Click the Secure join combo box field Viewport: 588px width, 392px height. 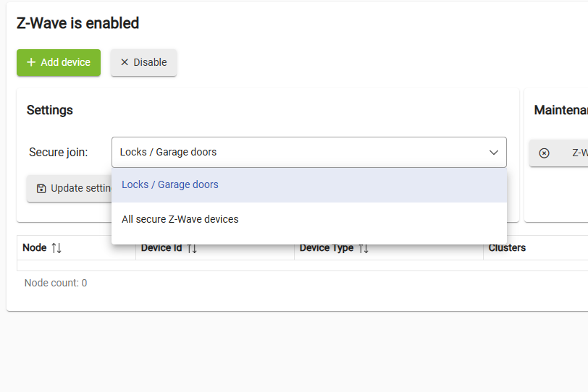point(309,152)
